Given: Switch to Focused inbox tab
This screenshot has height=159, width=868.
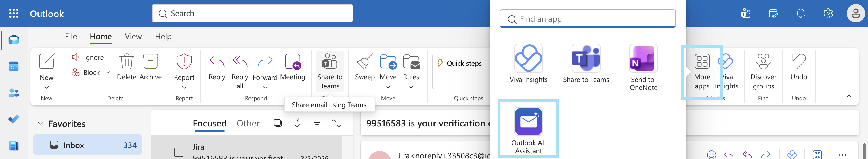Looking at the screenshot, I should (x=210, y=124).
